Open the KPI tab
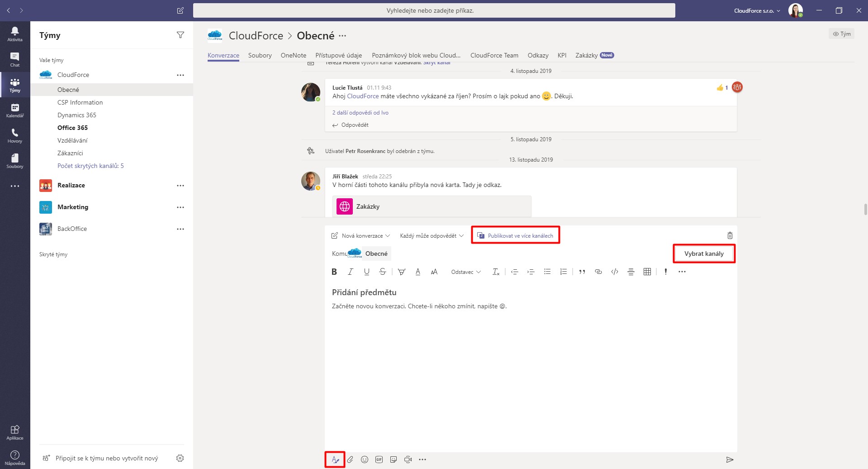The image size is (868, 469). click(x=562, y=55)
